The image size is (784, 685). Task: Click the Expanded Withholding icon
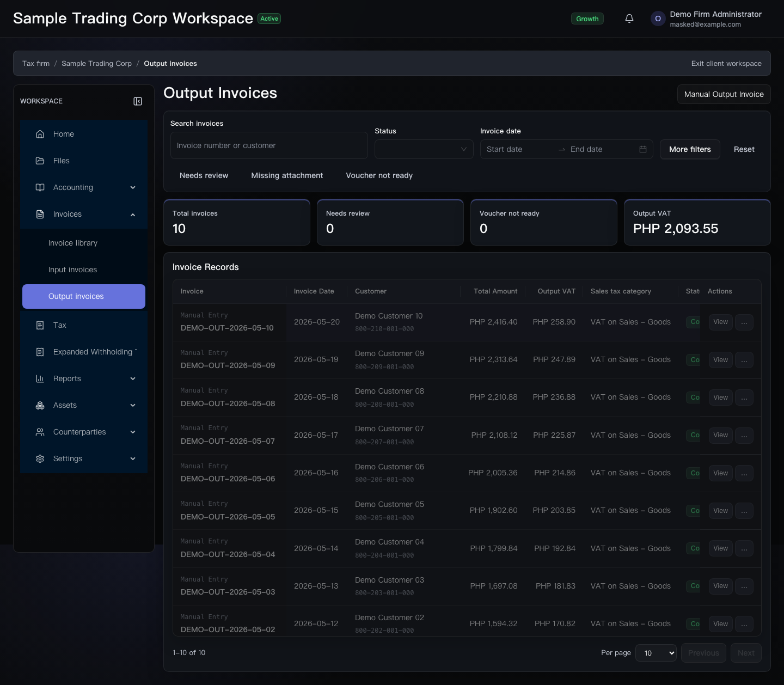point(40,352)
